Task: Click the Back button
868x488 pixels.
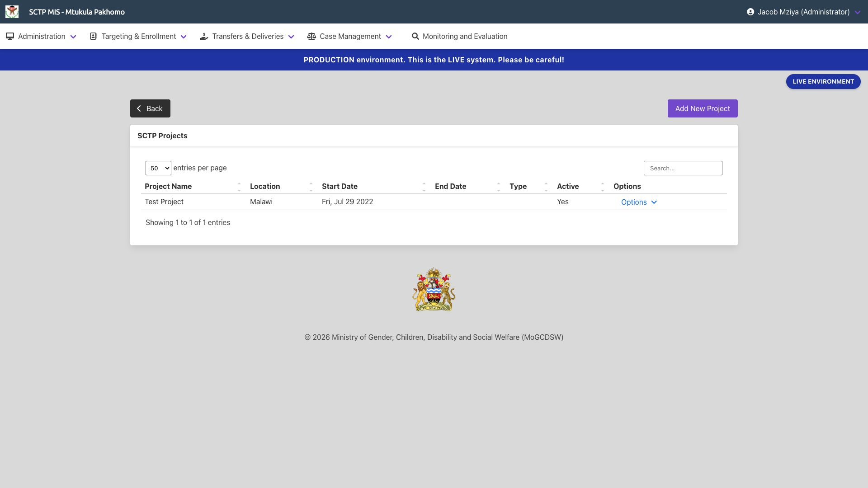Action: (x=150, y=108)
